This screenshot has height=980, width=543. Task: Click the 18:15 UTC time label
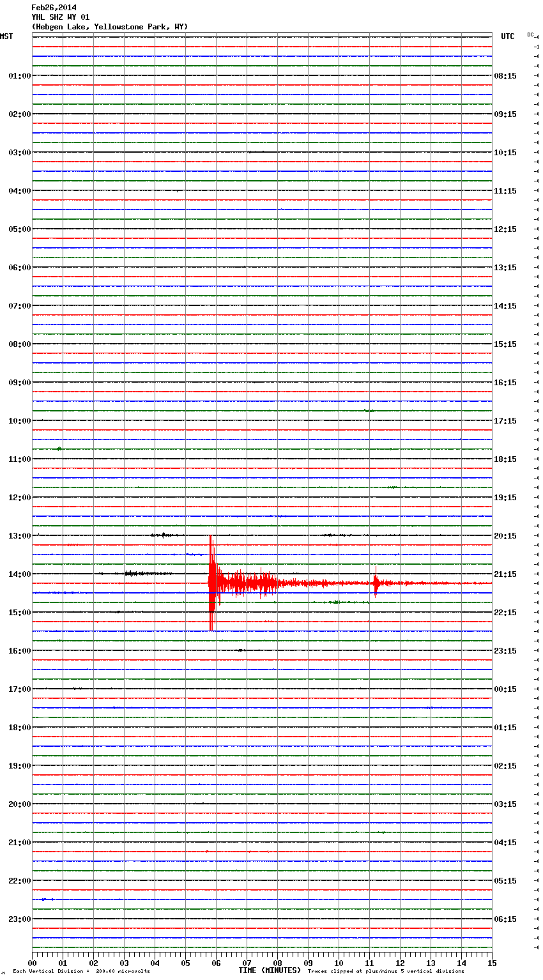click(505, 459)
